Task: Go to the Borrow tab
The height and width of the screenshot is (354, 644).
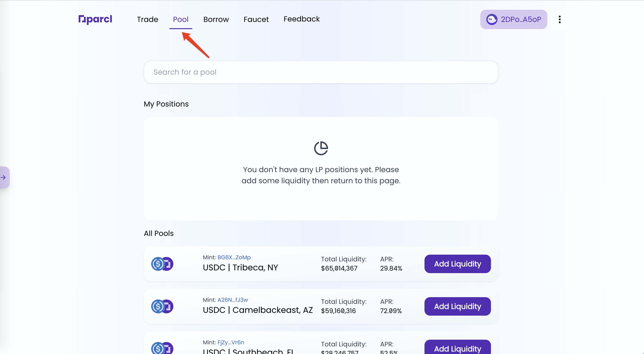Action: pyautogui.click(x=216, y=19)
